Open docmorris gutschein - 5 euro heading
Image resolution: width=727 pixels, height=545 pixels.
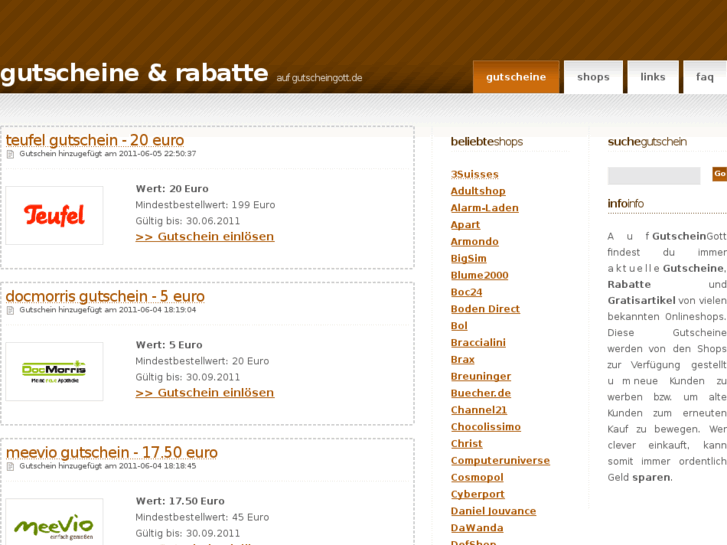pos(105,296)
